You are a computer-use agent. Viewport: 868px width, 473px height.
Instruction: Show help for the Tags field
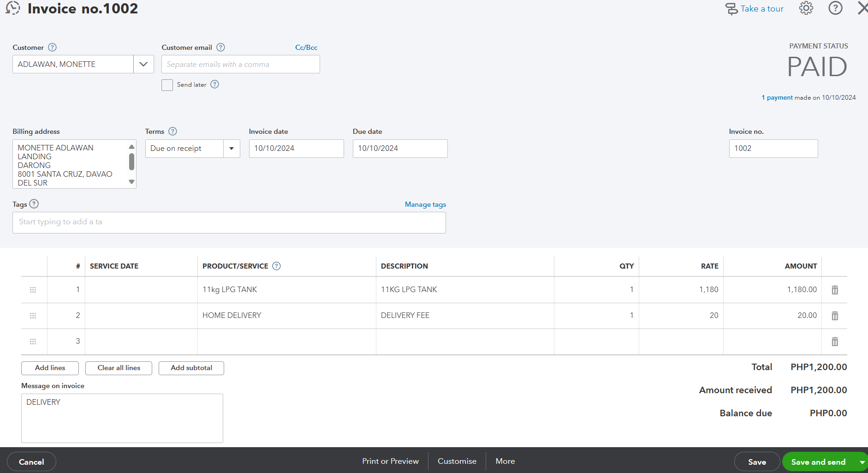coord(34,204)
